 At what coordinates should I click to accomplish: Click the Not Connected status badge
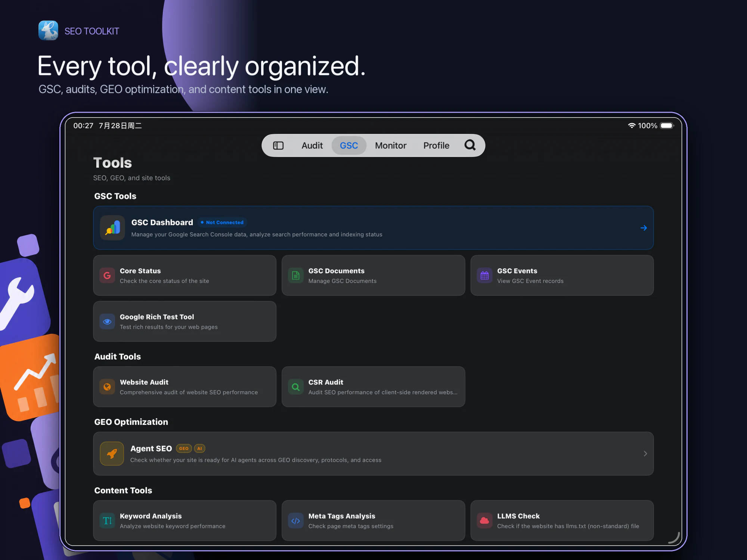[222, 223]
